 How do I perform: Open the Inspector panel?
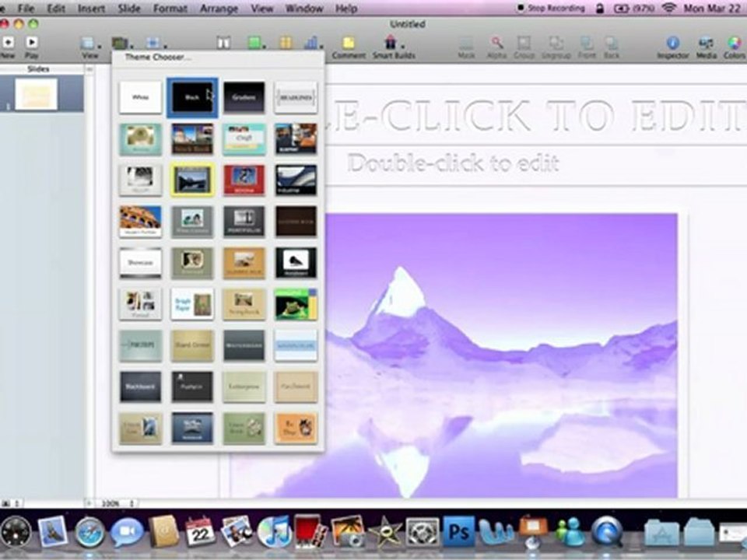tap(672, 47)
